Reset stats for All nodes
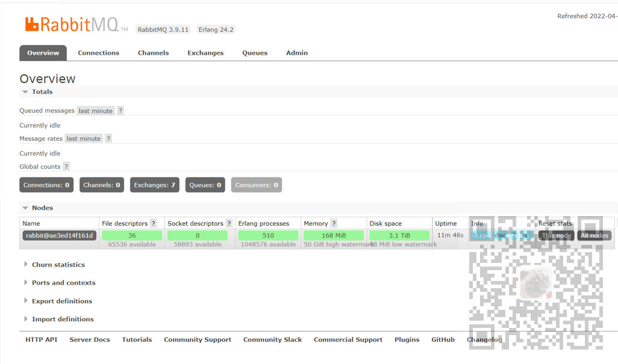Viewport: 618px width, 364px height. 595,235
